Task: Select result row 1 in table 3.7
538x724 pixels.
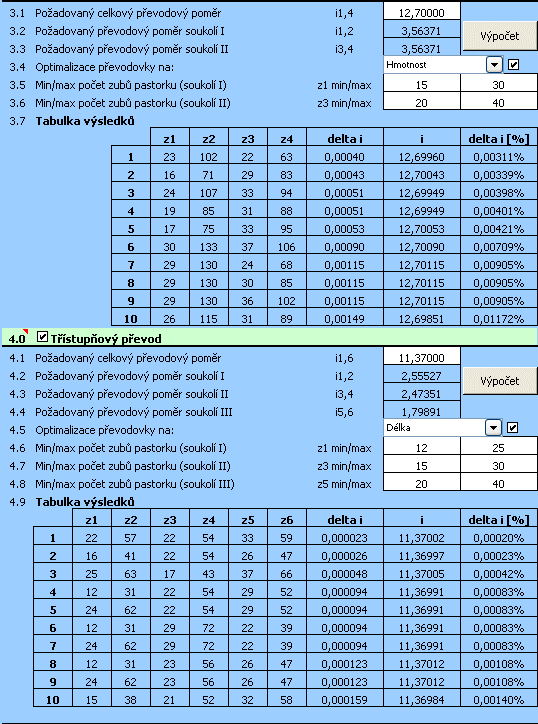Action: (324, 157)
